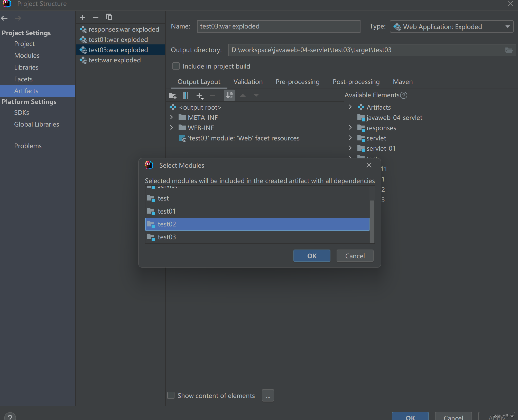Expand the META-INF folder node
The height and width of the screenshot is (420, 518).
click(172, 118)
